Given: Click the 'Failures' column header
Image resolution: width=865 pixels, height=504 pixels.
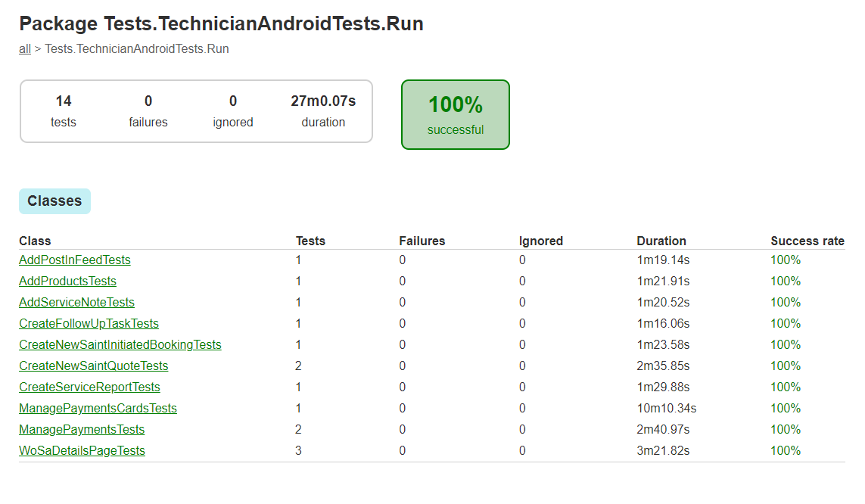Looking at the screenshot, I should pos(422,241).
